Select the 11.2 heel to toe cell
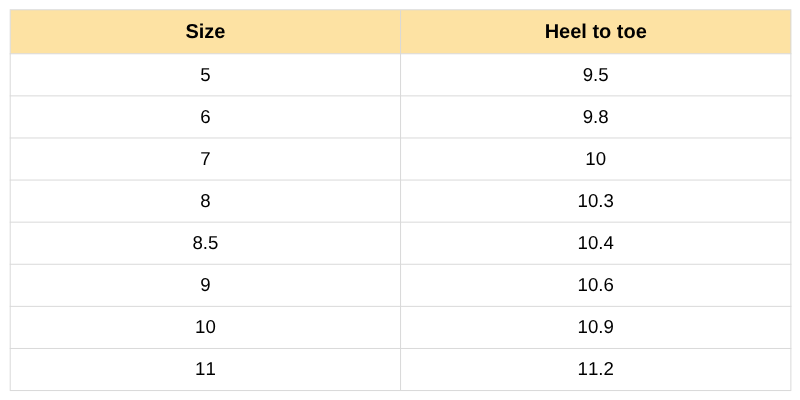This screenshot has height=400, width=800. tap(595, 369)
